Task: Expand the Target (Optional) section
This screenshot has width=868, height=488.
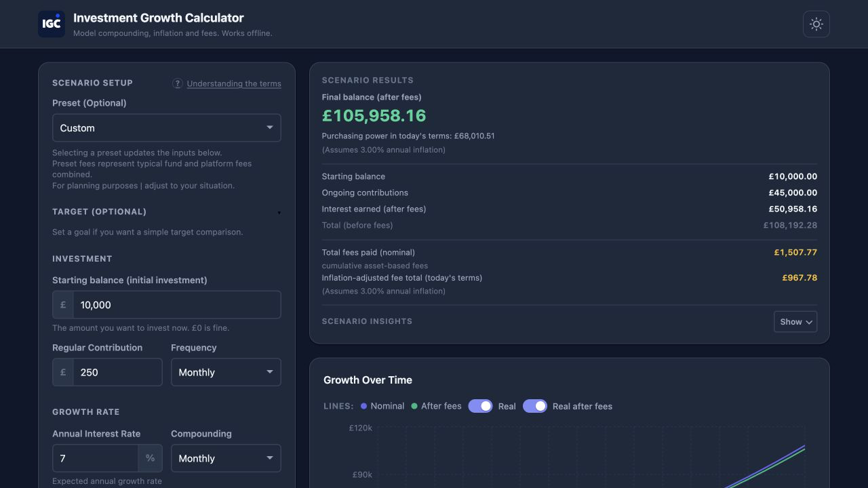Action: pos(167,211)
